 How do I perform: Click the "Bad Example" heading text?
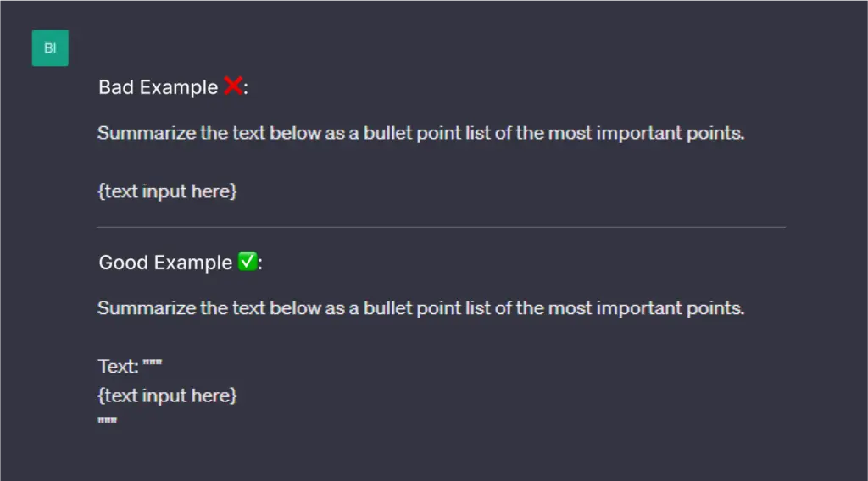tap(158, 87)
